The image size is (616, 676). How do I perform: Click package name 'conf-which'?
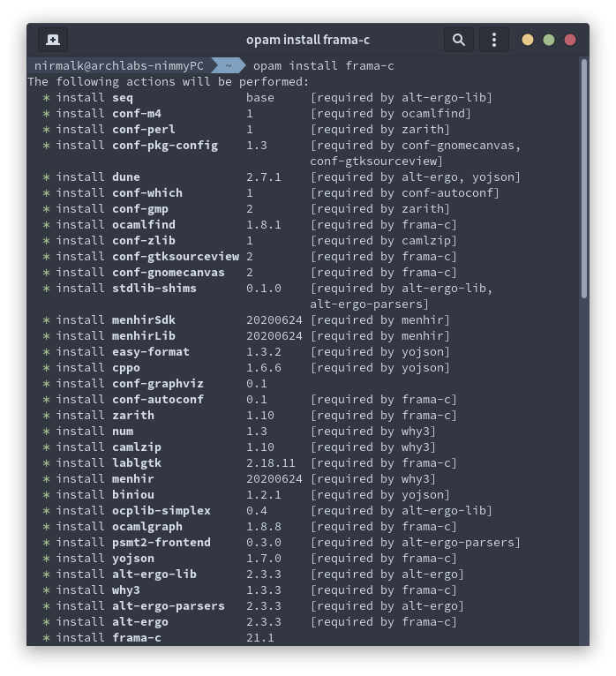click(147, 193)
